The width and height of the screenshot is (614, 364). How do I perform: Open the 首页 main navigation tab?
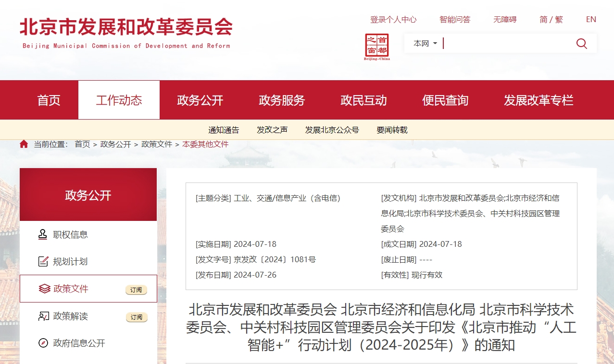(x=49, y=100)
